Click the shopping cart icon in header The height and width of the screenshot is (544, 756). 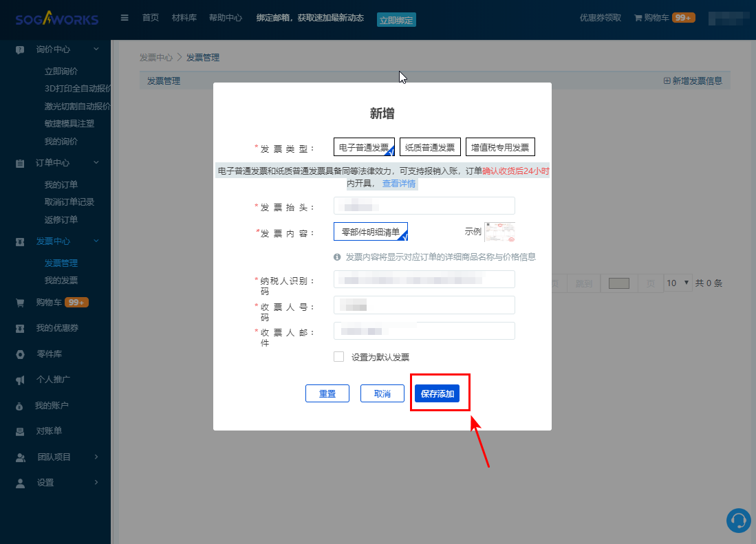638,19
